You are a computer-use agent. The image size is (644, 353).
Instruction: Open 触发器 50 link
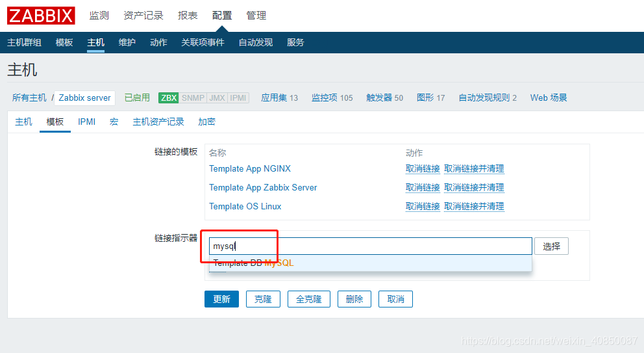click(x=385, y=98)
